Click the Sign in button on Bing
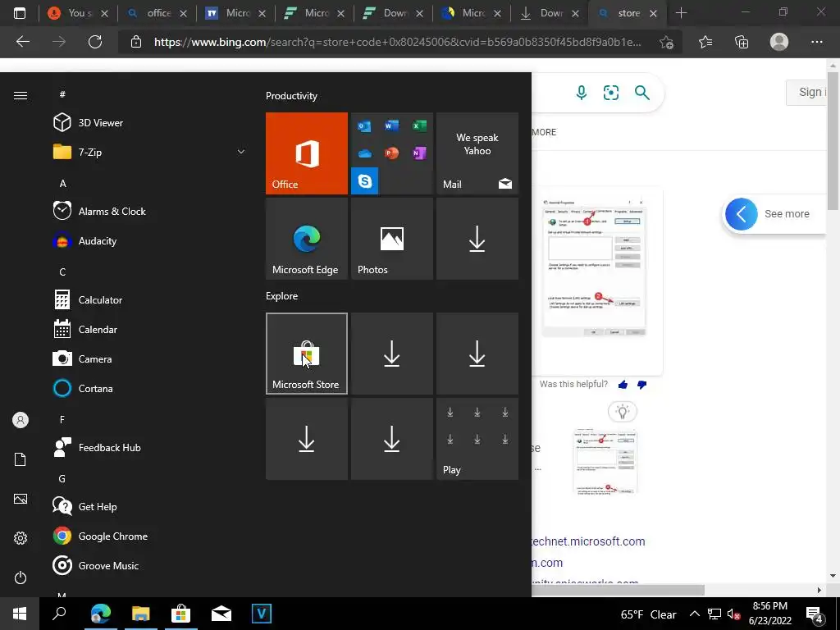840x630 pixels. tap(807, 92)
